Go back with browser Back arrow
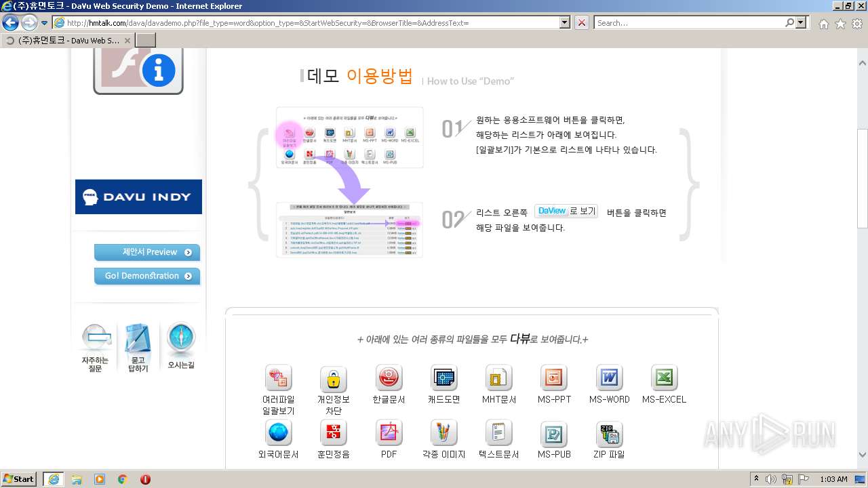The width and height of the screenshot is (868, 488). coord(10,23)
